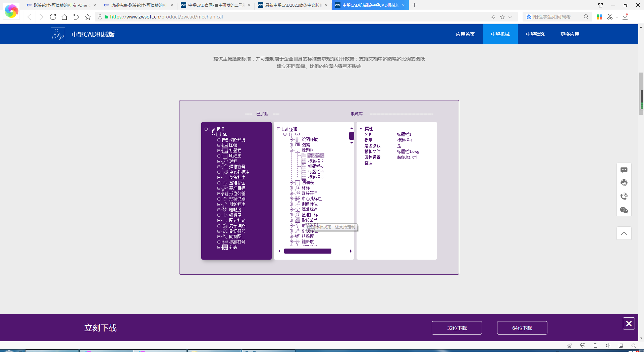Expand 孔表 in the purple tree
This screenshot has width=644, height=352.
pyautogui.click(x=219, y=247)
